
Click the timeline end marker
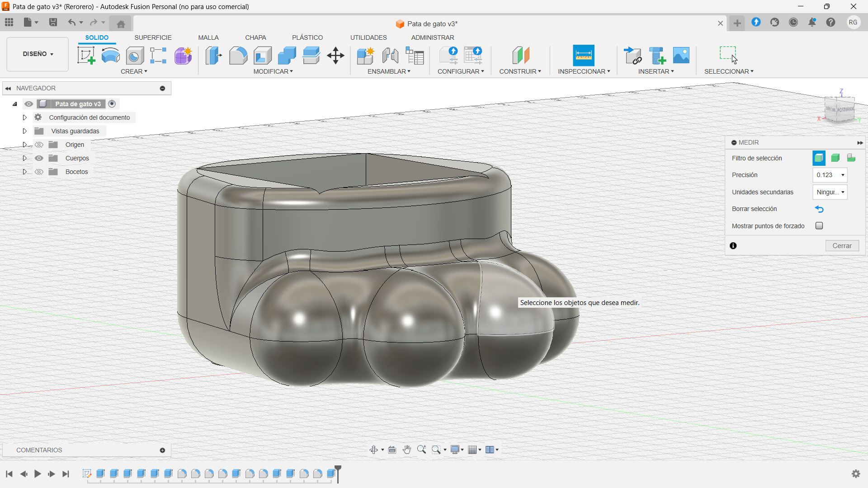(x=338, y=474)
